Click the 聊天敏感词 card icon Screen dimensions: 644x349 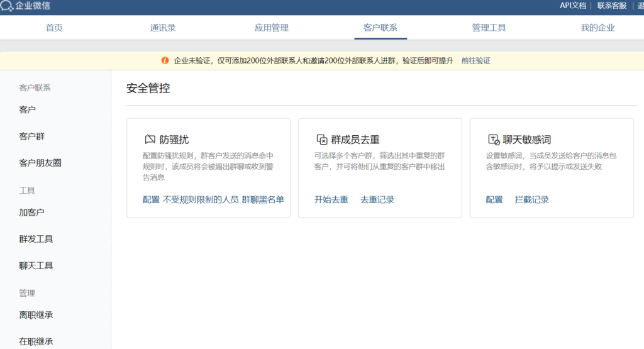pos(493,140)
